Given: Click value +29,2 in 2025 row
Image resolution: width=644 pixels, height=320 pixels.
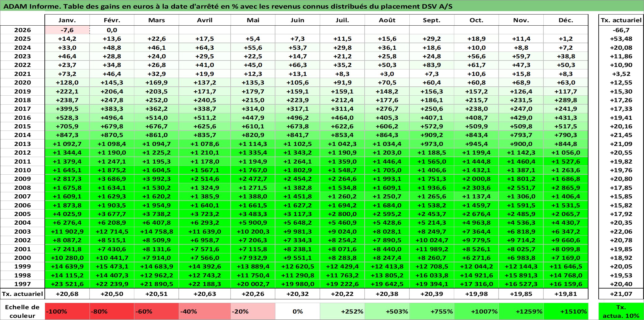Looking at the screenshot, I should (x=432, y=39).
